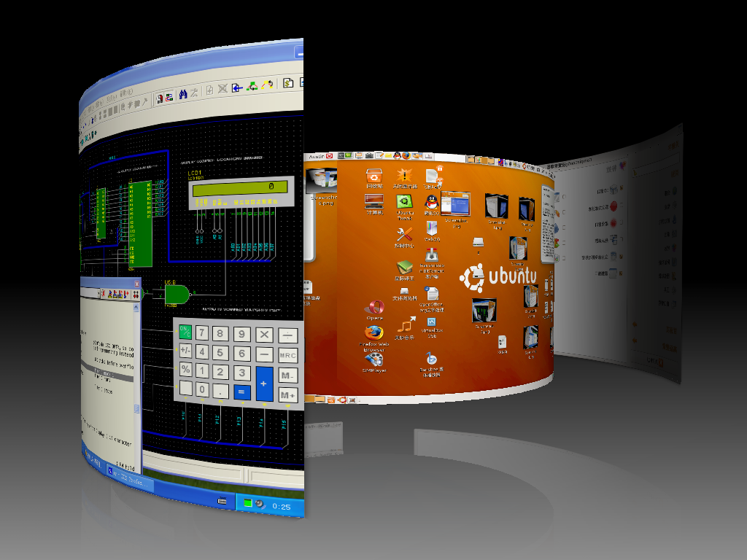Click the divide key on the keypad
This screenshot has height=560, width=747.
point(287,335)
